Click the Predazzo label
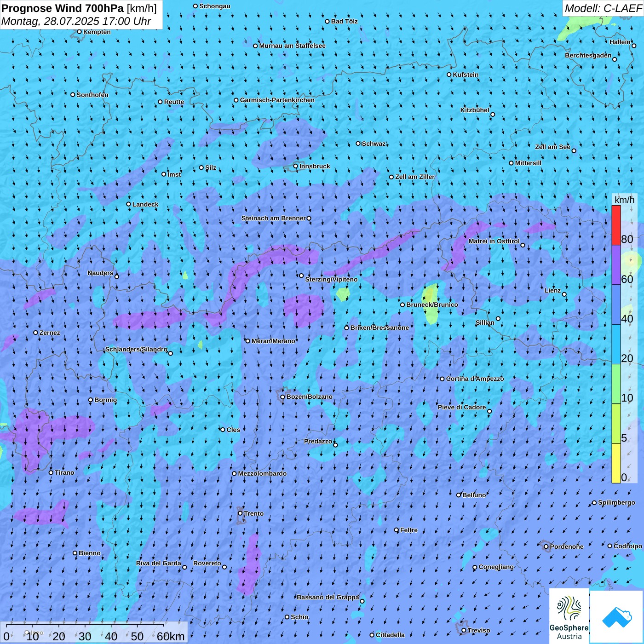The image size is (644, 644). coord(318,441)
